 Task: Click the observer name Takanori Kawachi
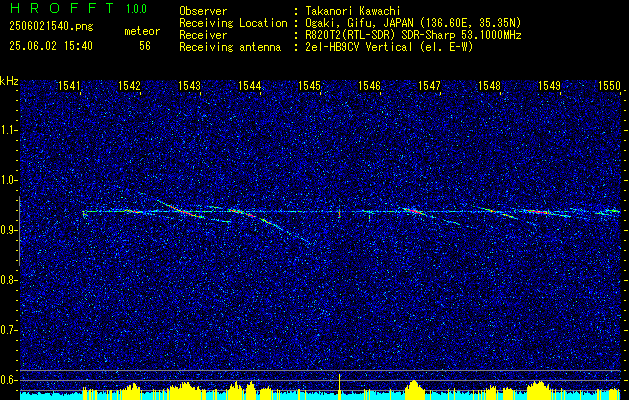click(353, 11)
